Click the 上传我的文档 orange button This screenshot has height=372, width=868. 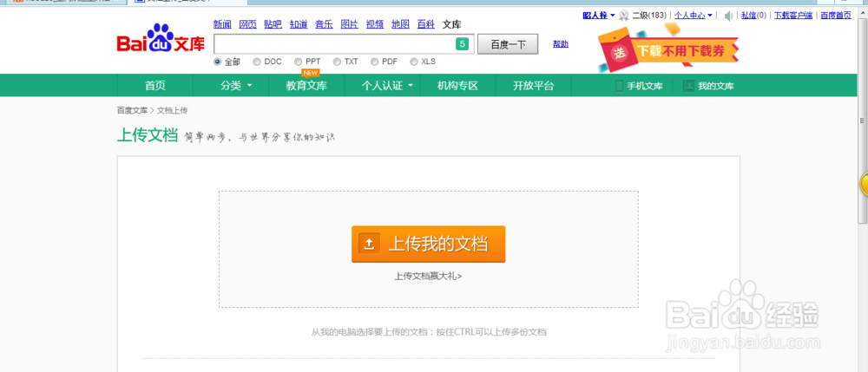click(x=429, y=244)
